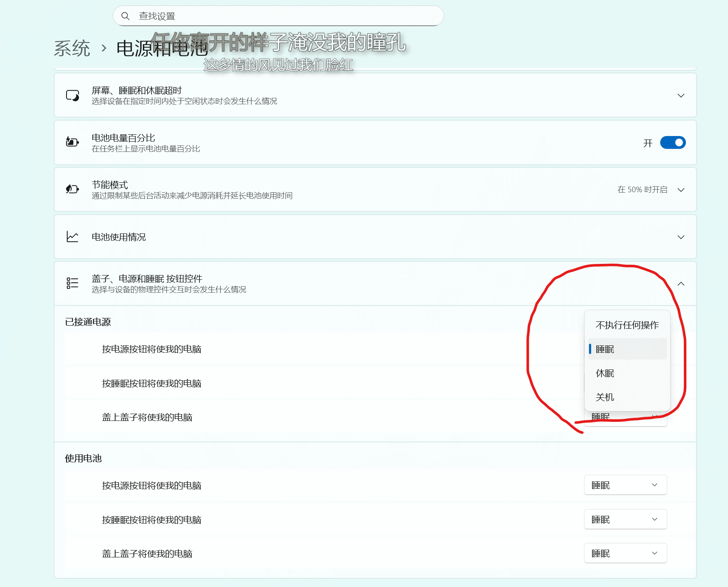728x587 pixels.
Task: Collapse the 盖子、电源和睡眠 按钮控件 section
Action: tap(681, 283)
